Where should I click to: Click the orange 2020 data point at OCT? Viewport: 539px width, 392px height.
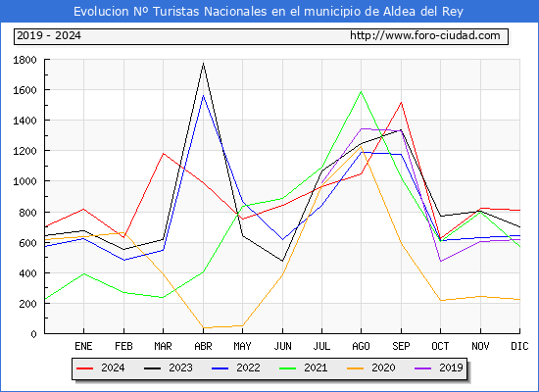tap(440, 300)
